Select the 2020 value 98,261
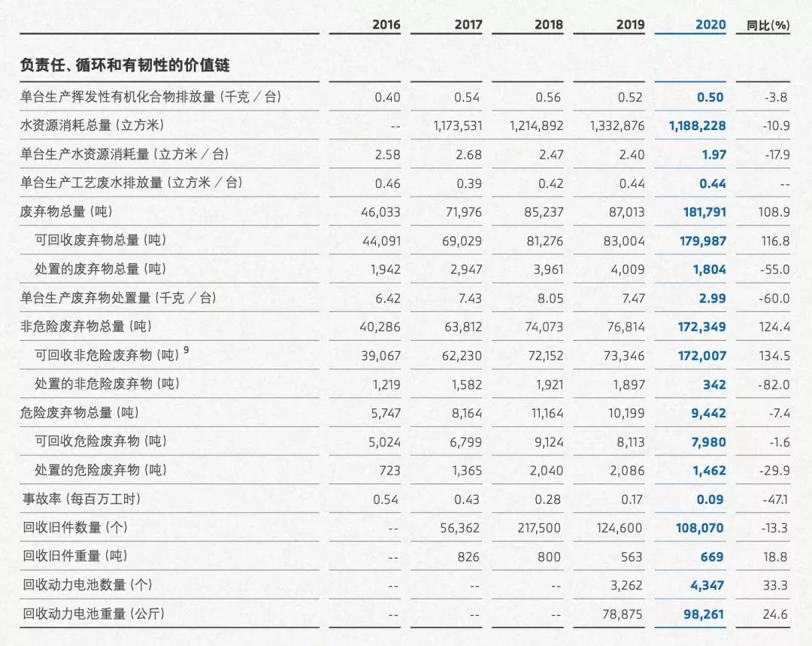The height and width of the screenshot is (646, 812). click(x=703, y=613)
